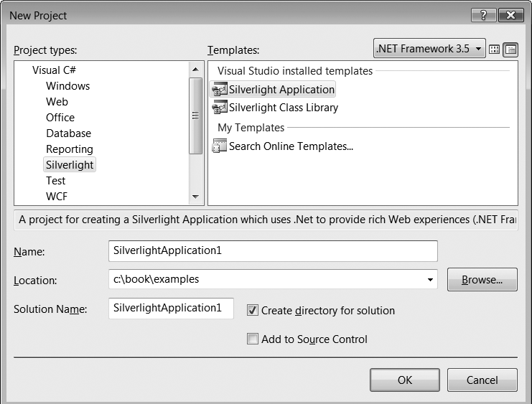This screenshot has height=404, width=532.
Task: Click Search Online Templates... text
Action: pyautogui.click(x=291, y=146)
